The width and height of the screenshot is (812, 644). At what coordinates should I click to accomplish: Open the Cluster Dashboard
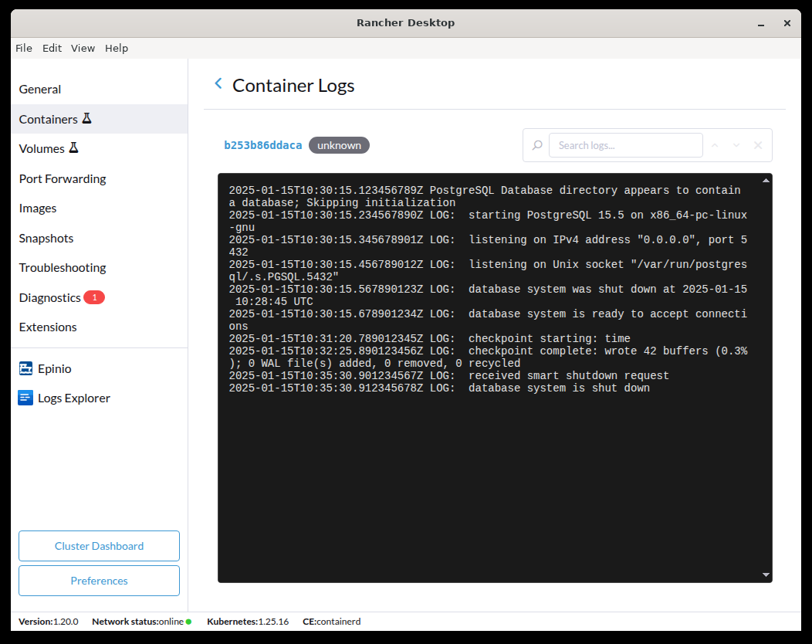coord(99,545)
